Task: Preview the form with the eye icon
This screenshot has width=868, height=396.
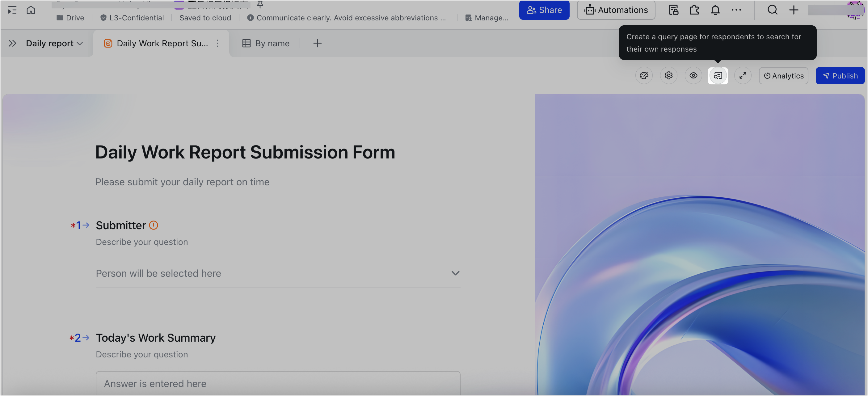Action: (x=693, y=76)
